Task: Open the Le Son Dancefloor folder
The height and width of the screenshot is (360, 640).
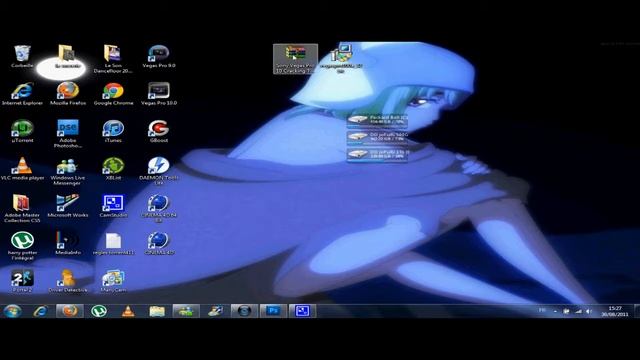Action: click(x=113, y=59)
